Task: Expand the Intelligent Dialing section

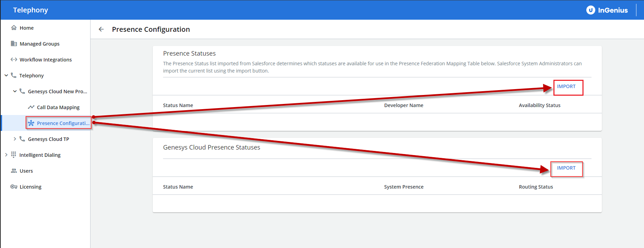Action: 6,155
